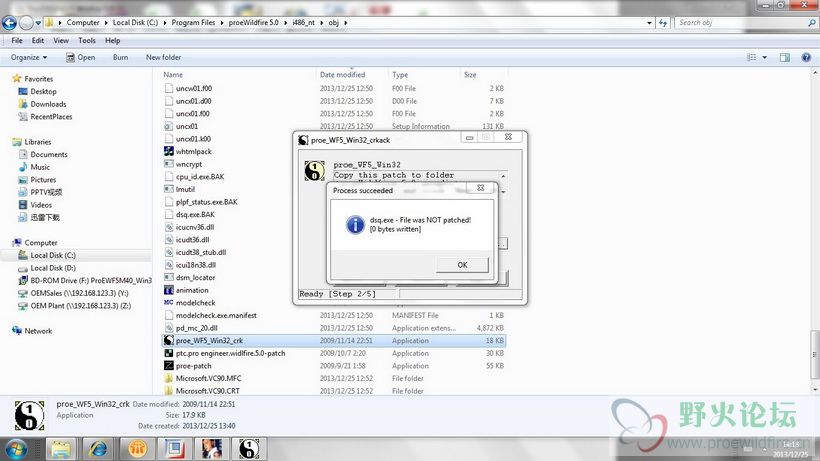Image resolution: width=820 pixels, height=461 pixels.
Task: Select Favorites in navigation pane
Action: pyautogui.click(x=39, y=79)
